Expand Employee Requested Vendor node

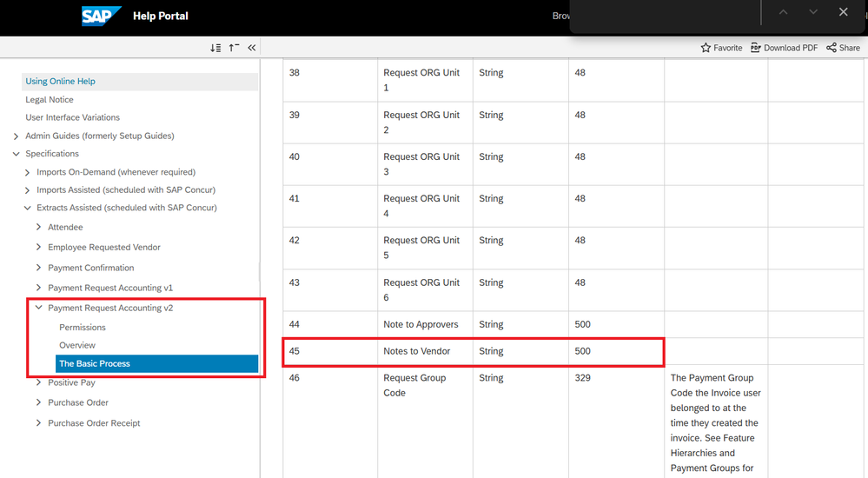[38, 247]
